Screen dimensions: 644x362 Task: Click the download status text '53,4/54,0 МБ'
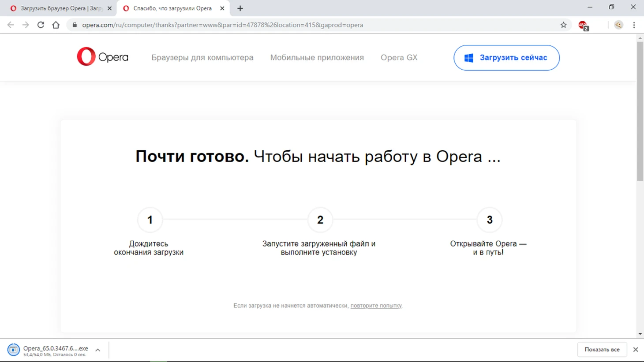[37, 355]
